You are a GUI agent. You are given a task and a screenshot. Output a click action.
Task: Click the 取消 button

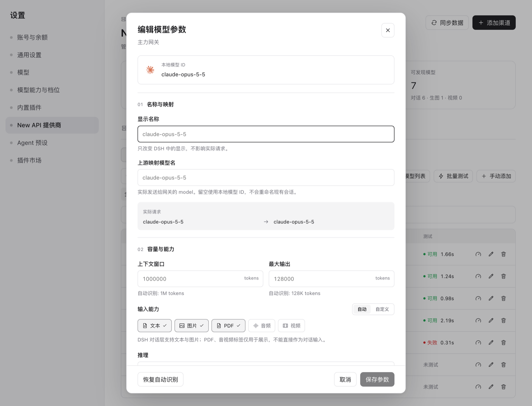[345, 379]
